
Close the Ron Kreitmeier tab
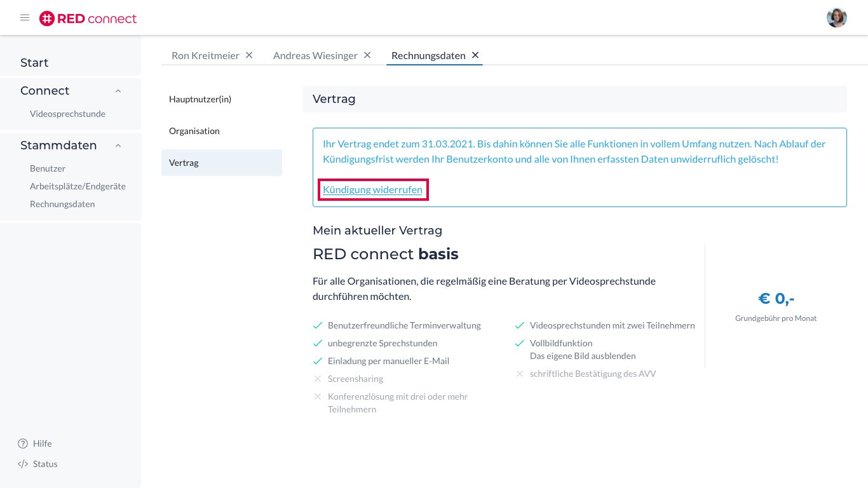(249, 55)
